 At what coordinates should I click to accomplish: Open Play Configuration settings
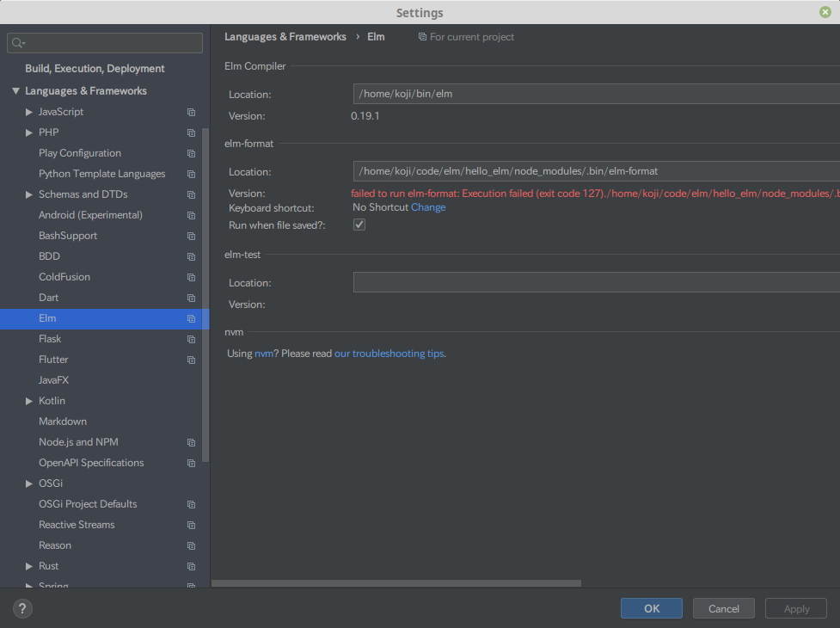point(80,153)
